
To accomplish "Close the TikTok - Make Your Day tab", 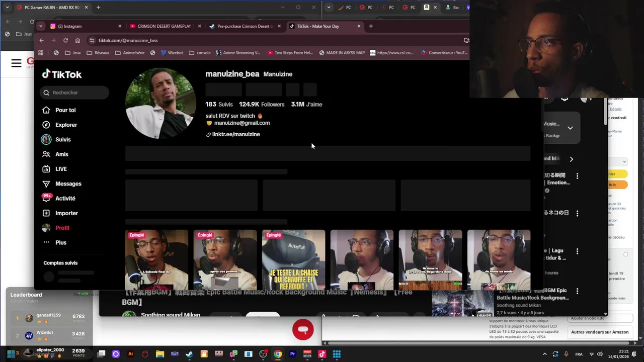I will point(359,26).
